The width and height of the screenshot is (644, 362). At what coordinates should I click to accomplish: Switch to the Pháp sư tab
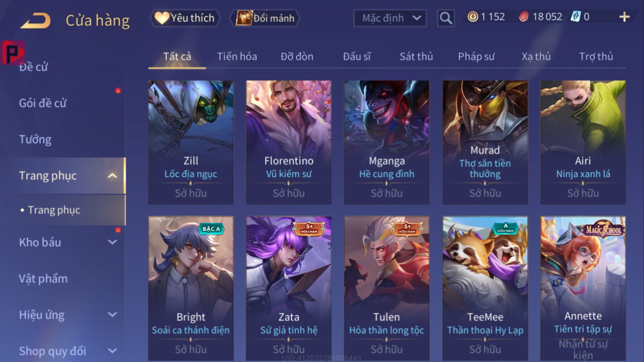point(476,56)
